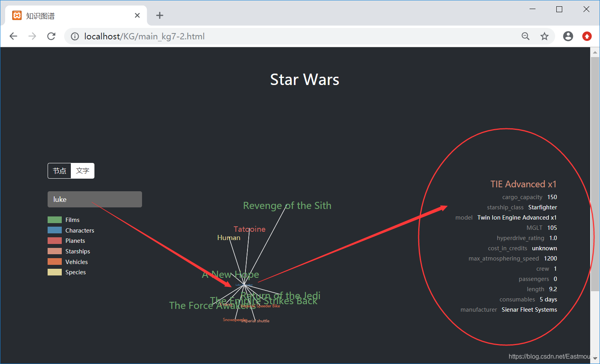The image size is (600, 364).
Task: Click the red Planets color swatch
Action: (55, 241)
